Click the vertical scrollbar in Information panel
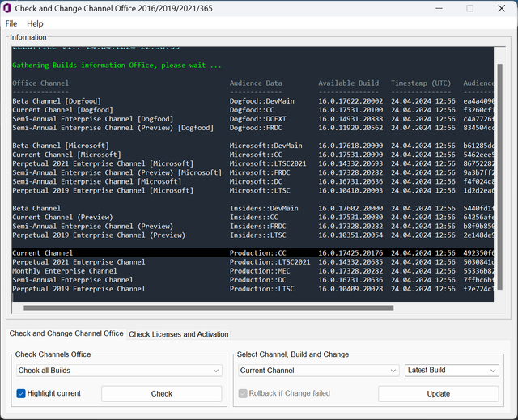The height and width of the screenshot is (420, 518). point(500,176)
